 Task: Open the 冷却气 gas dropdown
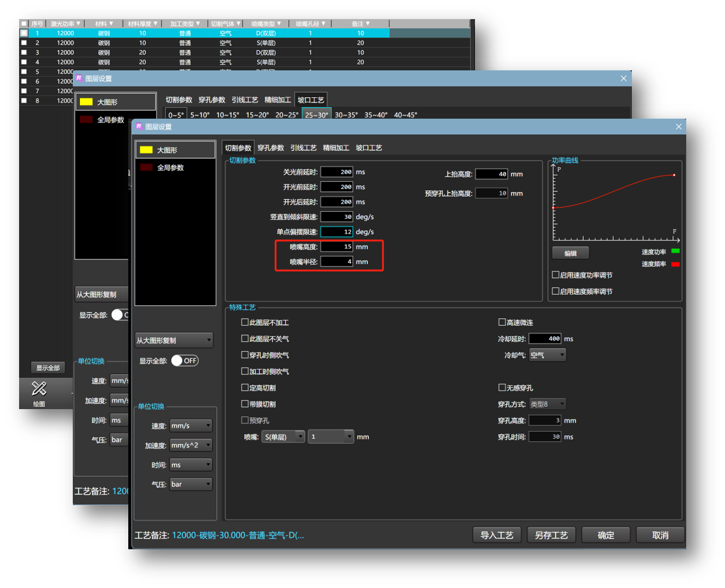coord(547,355)
